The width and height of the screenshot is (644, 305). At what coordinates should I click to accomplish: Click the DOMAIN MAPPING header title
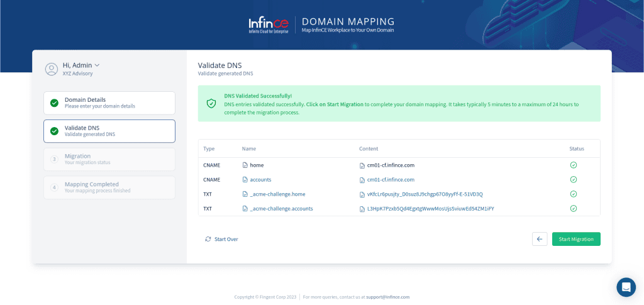[348, 21]
